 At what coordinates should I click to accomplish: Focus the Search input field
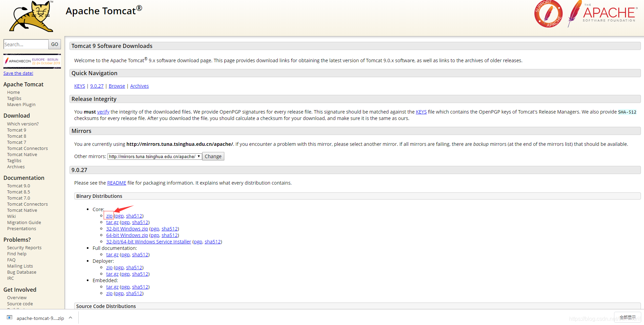[26, 44]
